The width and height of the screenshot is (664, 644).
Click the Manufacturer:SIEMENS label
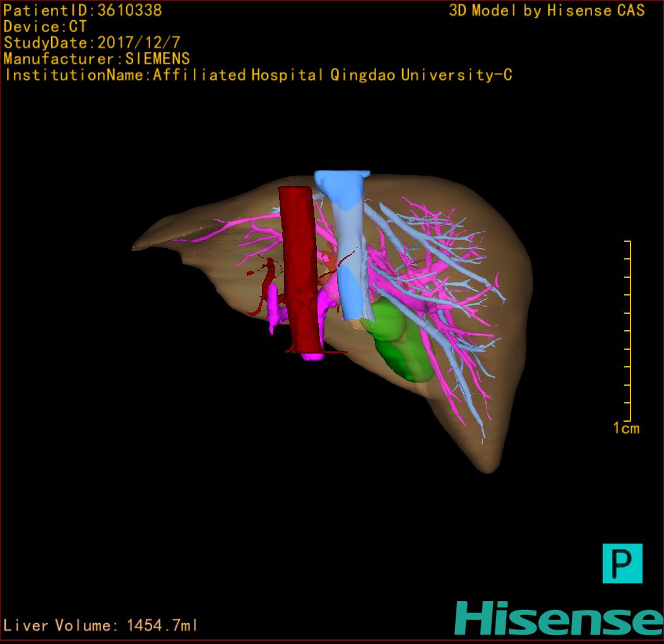[x=97, y=59]
